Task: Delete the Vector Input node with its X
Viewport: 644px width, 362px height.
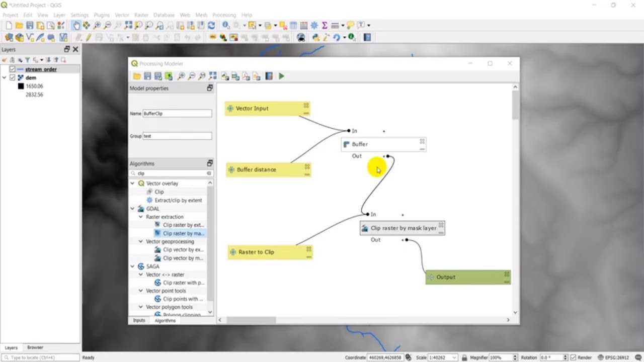Action: pos(306,106)
